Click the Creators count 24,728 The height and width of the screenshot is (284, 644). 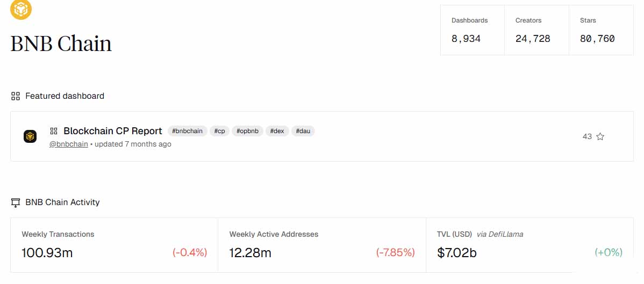pos(533,39)
